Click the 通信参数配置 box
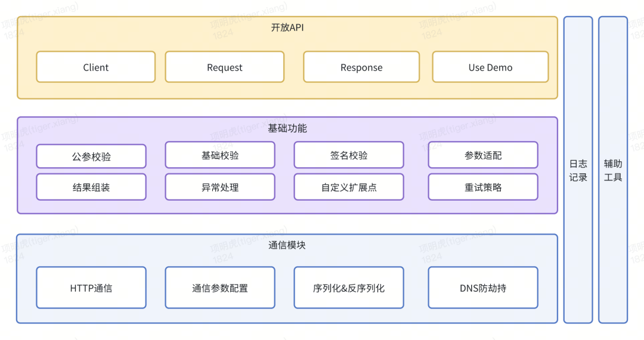 coord(220,288)
